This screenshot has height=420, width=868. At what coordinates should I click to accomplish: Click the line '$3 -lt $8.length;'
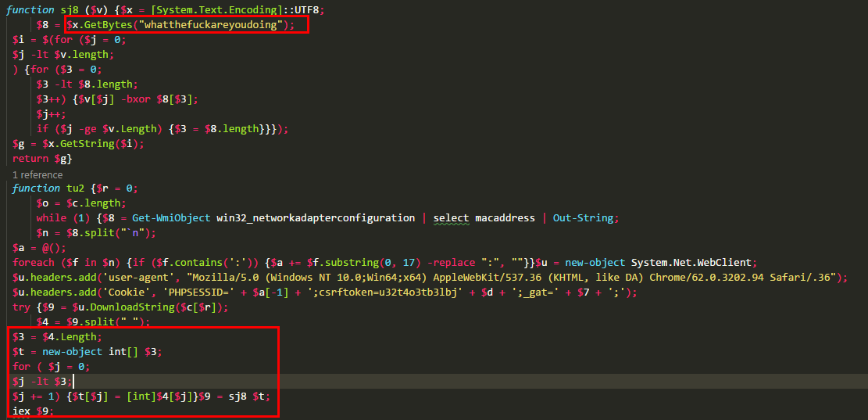pos(85,84)
